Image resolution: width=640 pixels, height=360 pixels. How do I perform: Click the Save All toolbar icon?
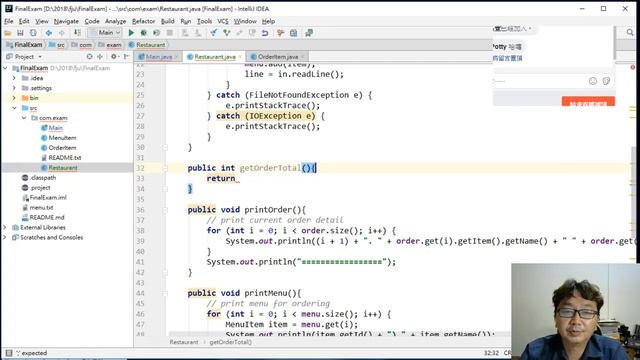tap(20, 33)
